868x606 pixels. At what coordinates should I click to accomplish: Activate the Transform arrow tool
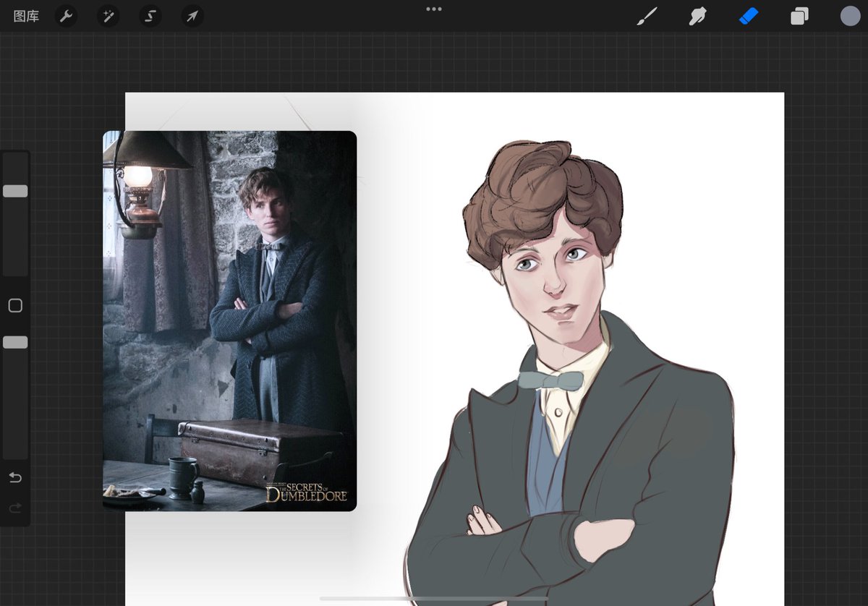[x=192, y=16]
